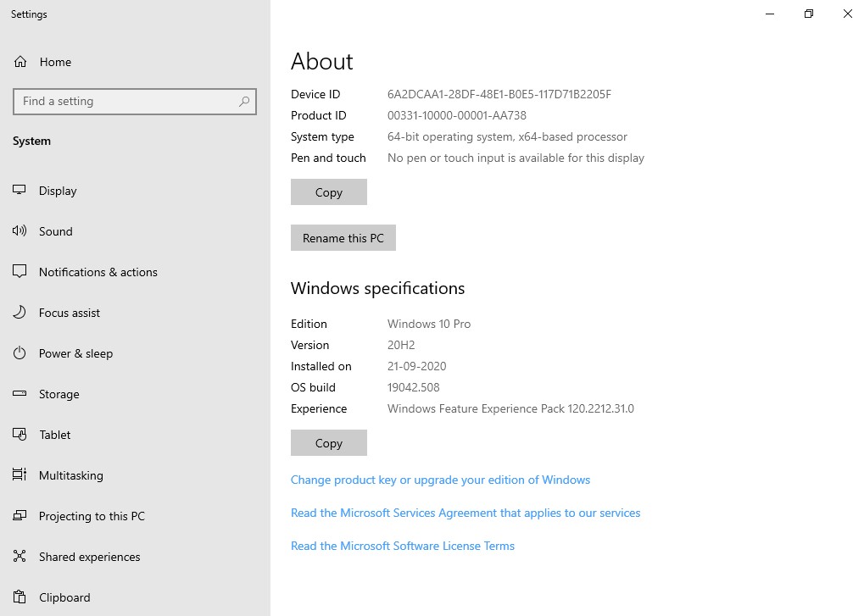The height and width of the screenshot is (616, 853).
Task: Click the Home house icon
Action: click(x=20, y=62)
